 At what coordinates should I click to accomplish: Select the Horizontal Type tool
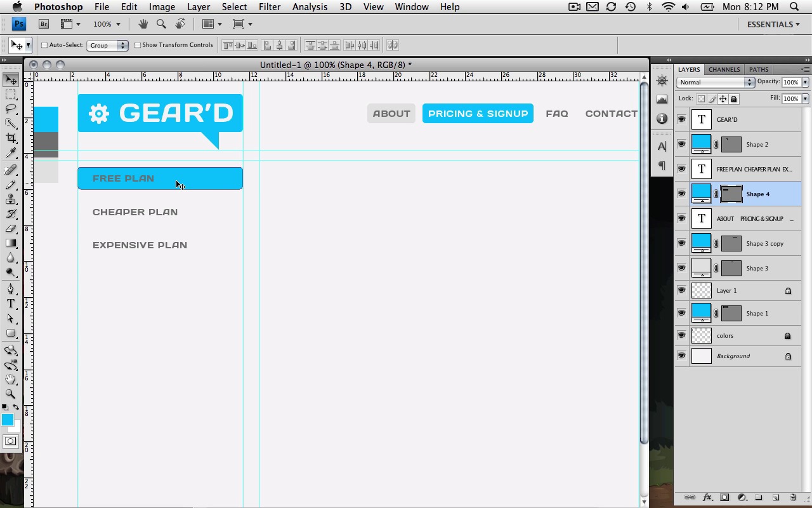tap(11, 304)
